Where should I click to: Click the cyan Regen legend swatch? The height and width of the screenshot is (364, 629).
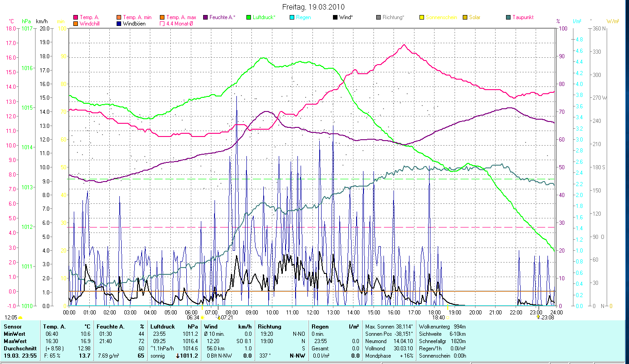click(292, 17)
